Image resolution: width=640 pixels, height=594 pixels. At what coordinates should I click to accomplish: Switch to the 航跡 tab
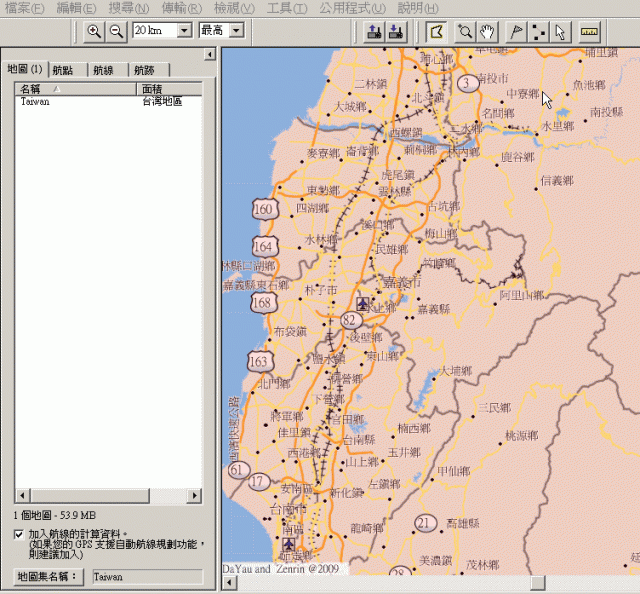point(149,70)
